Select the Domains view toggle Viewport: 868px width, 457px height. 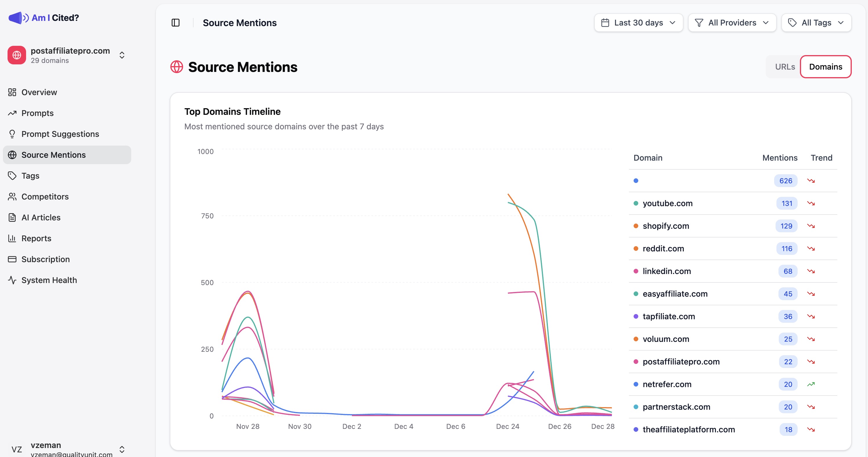click(825, 67)
